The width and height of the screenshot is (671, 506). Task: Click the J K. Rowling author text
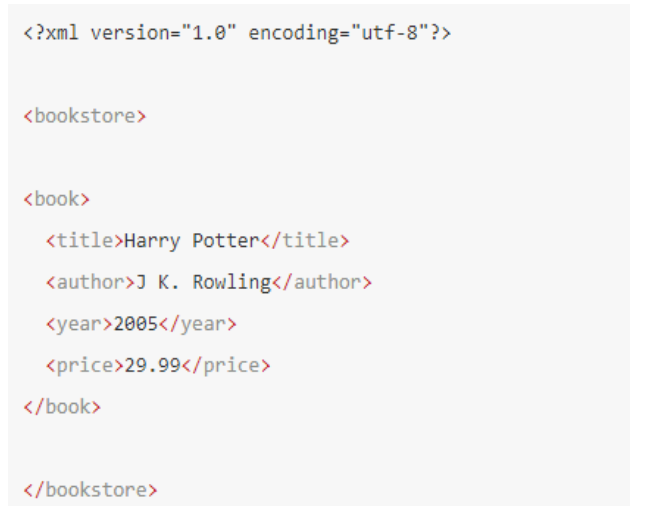click(x=203, y=283)
